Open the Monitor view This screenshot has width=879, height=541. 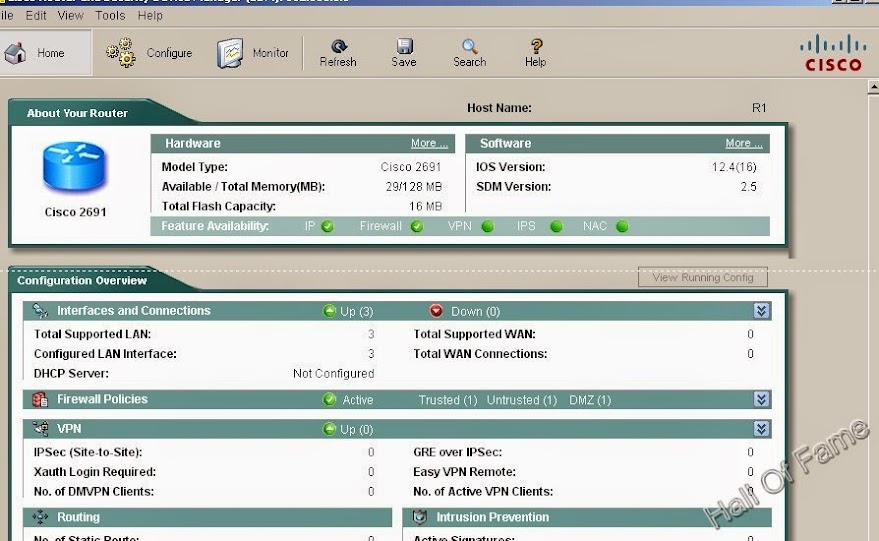[x=252, y=53]
